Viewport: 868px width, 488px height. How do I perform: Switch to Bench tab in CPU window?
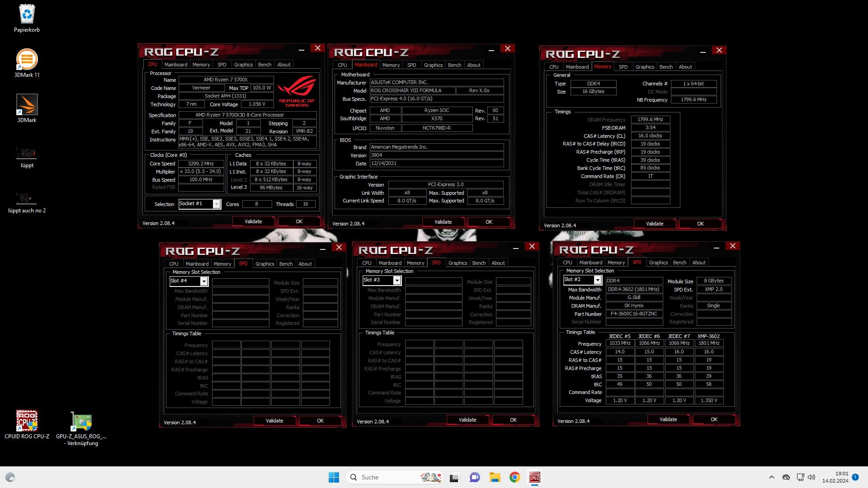(264, 65)
